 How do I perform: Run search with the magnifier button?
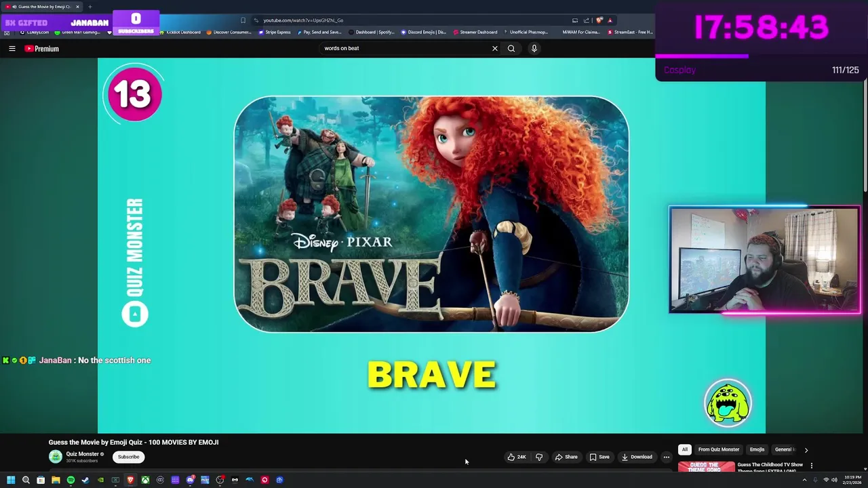click(x=511, y=48)
